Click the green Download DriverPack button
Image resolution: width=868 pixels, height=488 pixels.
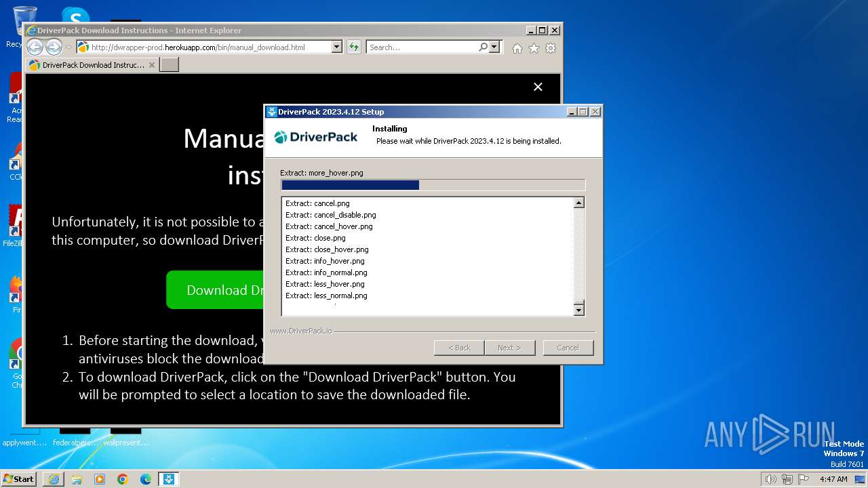216,290
